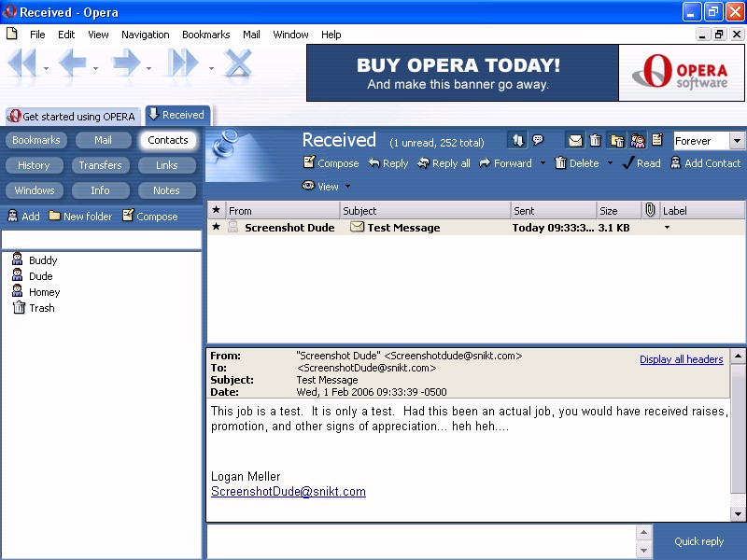Viewport: 747px width, 560px height.
Task: Click the contacts quick-find input field
Action: tap(102, 240)
